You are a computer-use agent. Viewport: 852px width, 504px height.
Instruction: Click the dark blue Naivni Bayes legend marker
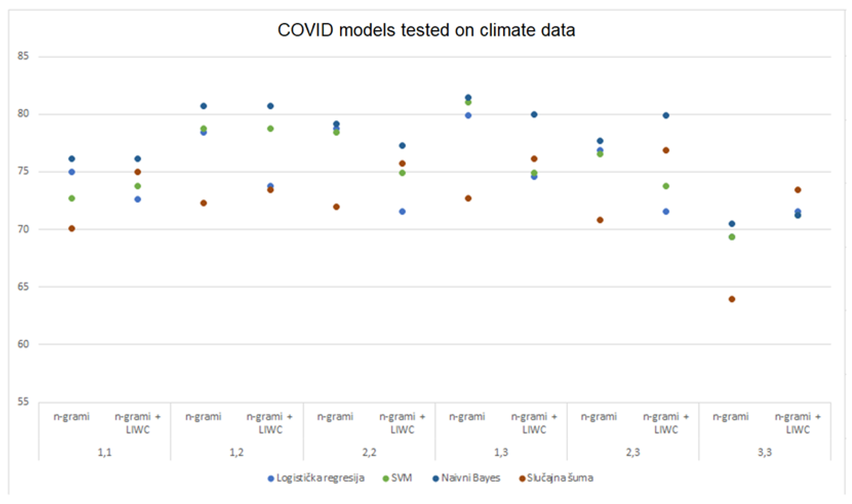click(436, 479)
